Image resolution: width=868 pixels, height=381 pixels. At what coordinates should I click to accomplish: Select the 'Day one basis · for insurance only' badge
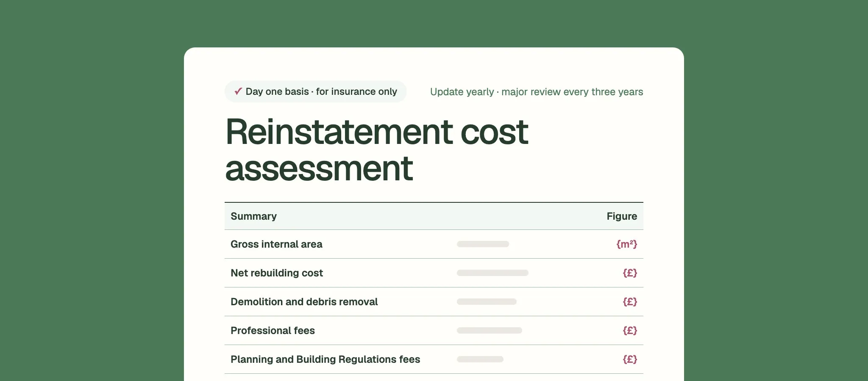coord(315,91)
